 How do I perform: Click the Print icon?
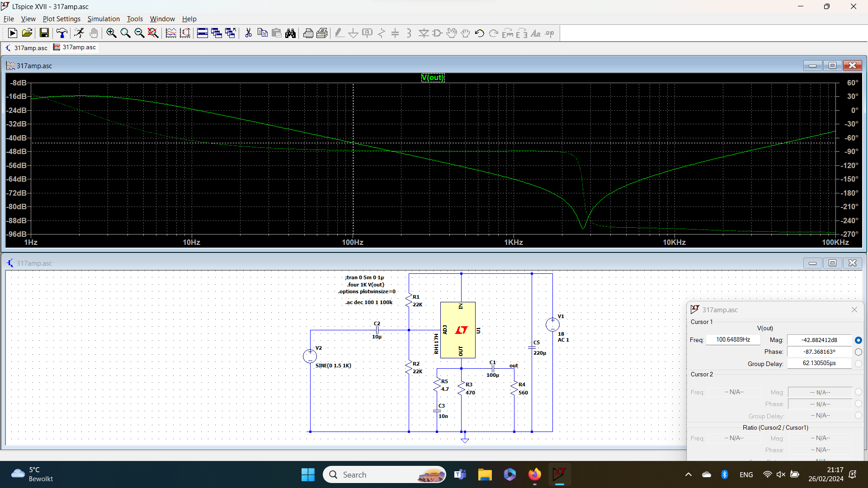coord(308,33)
